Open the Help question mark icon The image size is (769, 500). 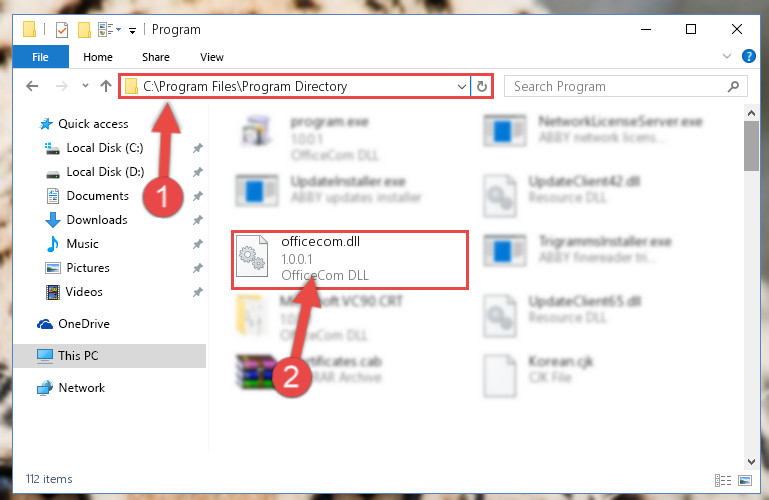(748, 56)
